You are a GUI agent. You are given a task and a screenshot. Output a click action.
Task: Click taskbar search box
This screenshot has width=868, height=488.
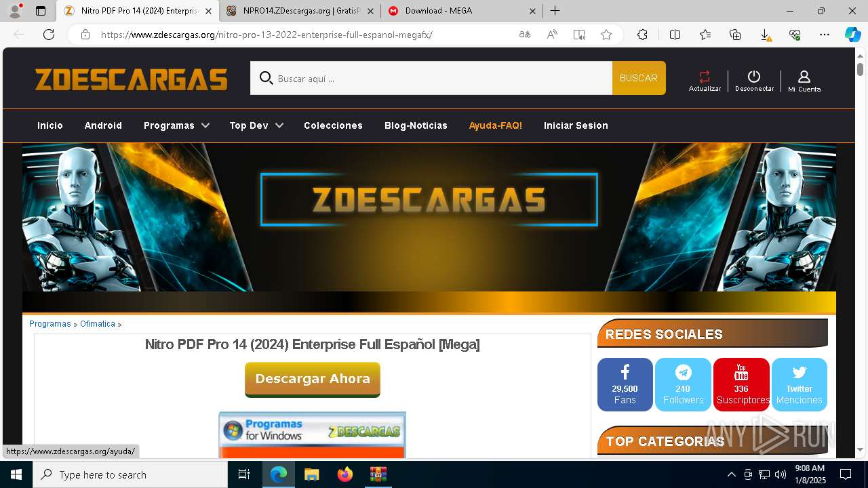[x=130, y=474]
